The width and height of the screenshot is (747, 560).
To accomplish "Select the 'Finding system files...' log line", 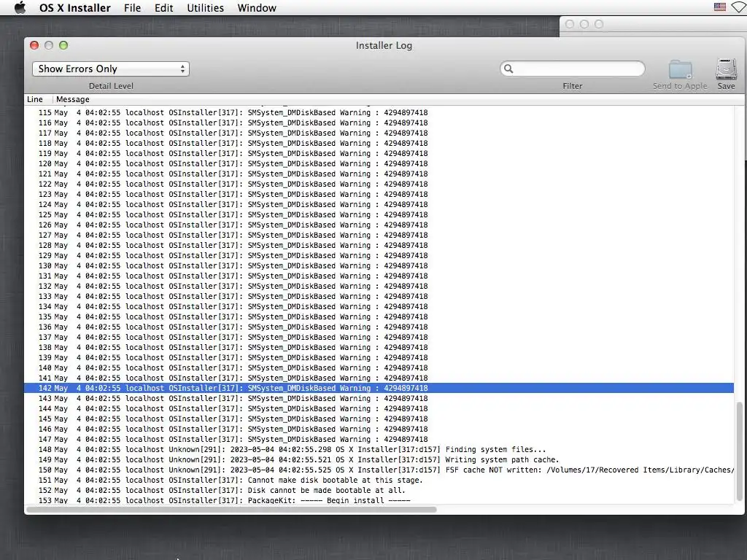I will tap(379, 449).
